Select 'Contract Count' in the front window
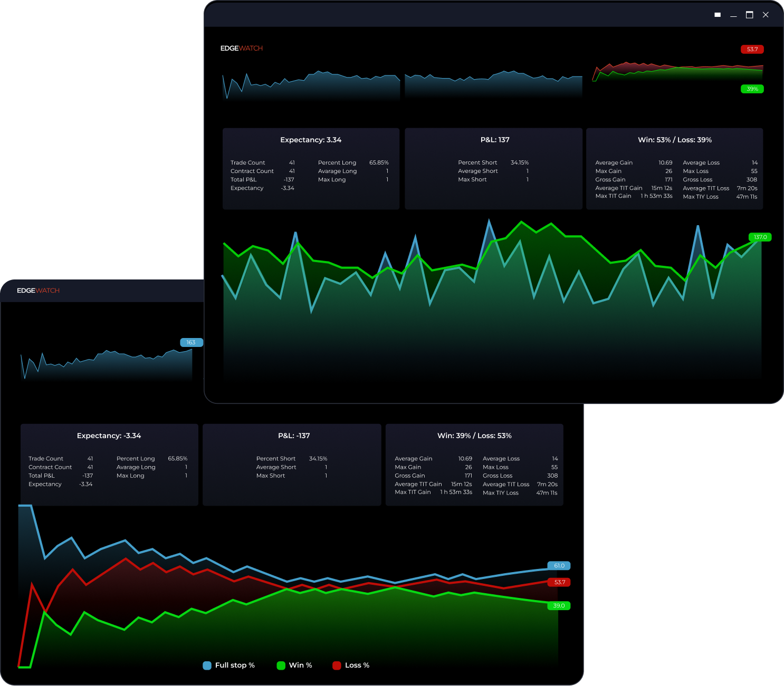This screenshot has width=784, height=686. pyautogui.click(x=252, y=171)
